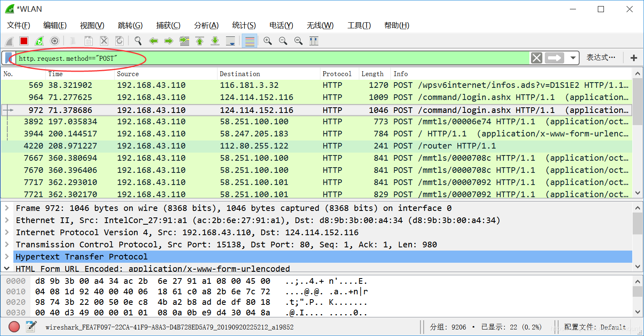Expand the Transmission Control Protocol node
Screen dimensions: 644x336
[7, 245]
